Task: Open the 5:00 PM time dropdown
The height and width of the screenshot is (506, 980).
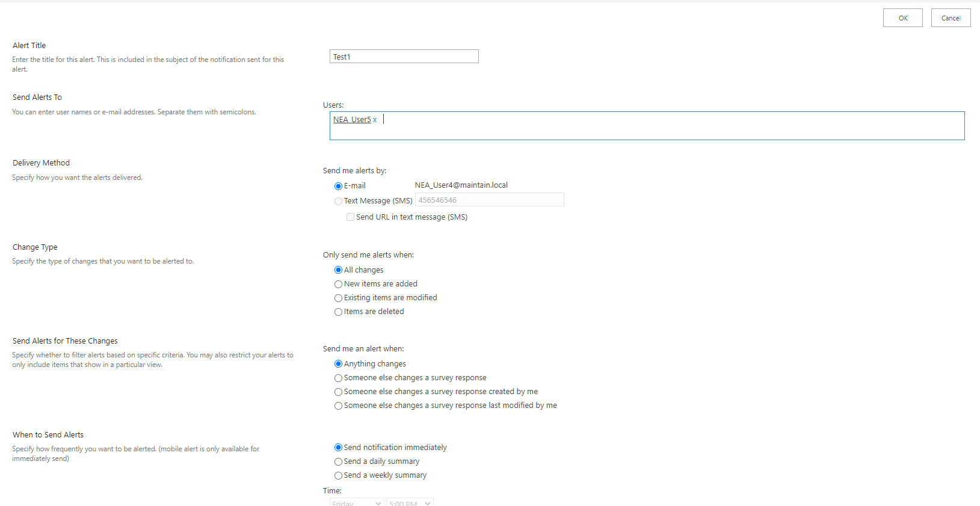Action: 410,502
